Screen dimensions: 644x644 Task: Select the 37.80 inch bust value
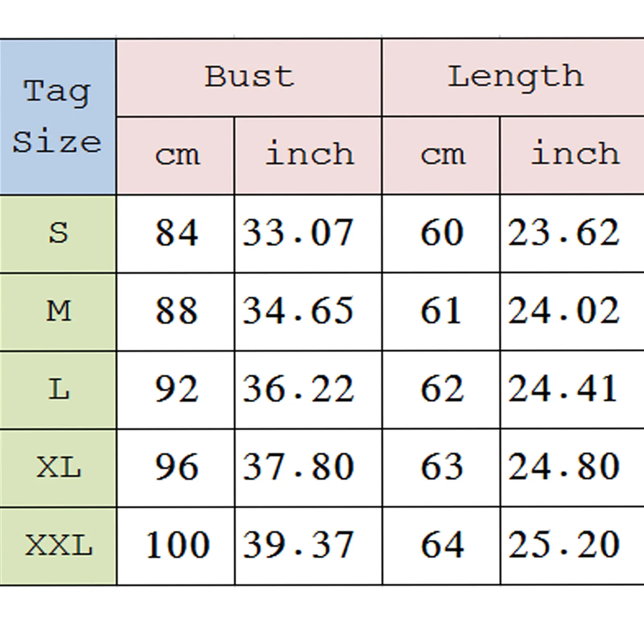pyautogui.click(x=298, y=468)
